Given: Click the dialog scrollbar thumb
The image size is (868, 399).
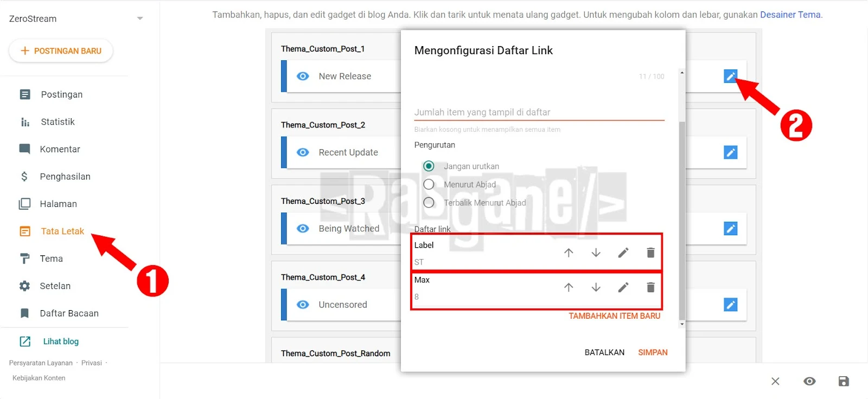Looking at the screenshot, I should coord(682,220).
